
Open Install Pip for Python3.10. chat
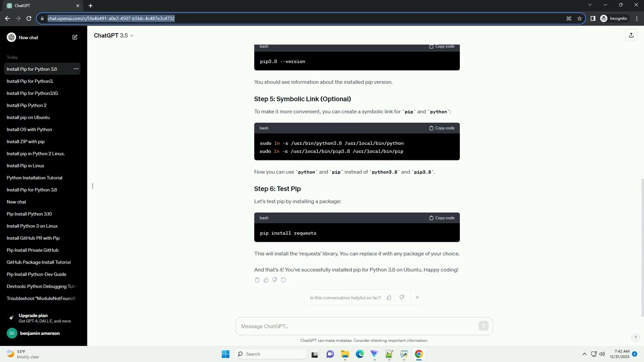point(43,93)
